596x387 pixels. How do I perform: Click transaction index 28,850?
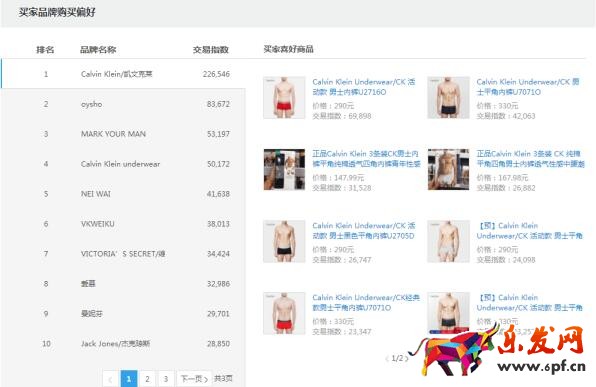click(x=218, y=344)
